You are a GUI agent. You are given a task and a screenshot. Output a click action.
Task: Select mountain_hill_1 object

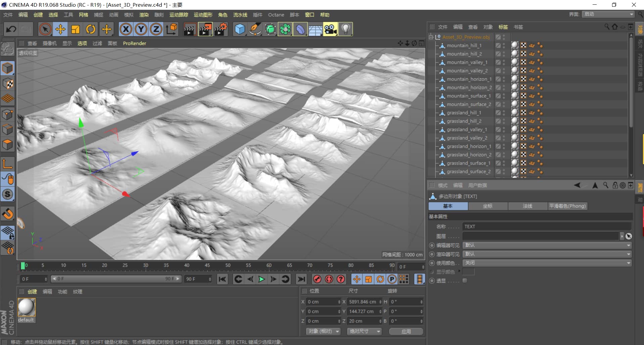pos(464,45)
